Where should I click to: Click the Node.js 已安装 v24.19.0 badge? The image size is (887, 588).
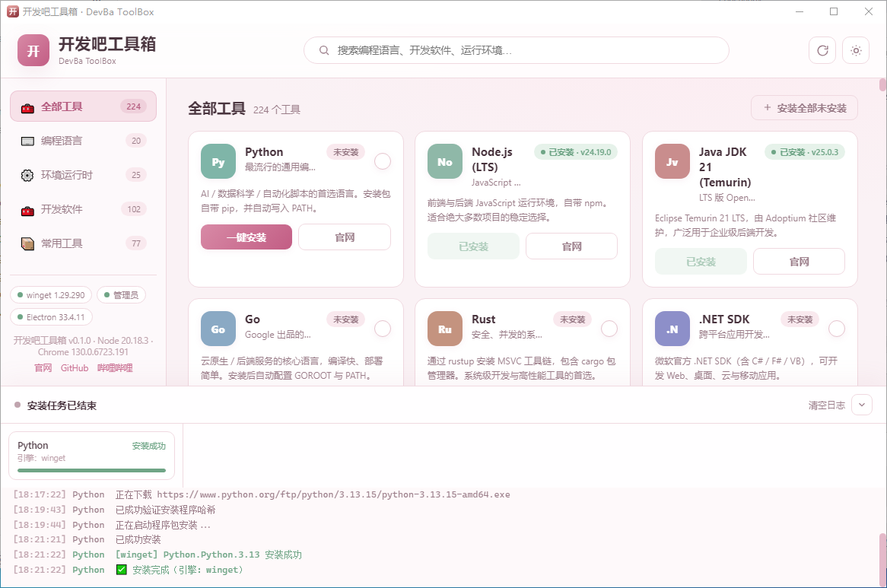pyautogui.click(x=576, y=152)
